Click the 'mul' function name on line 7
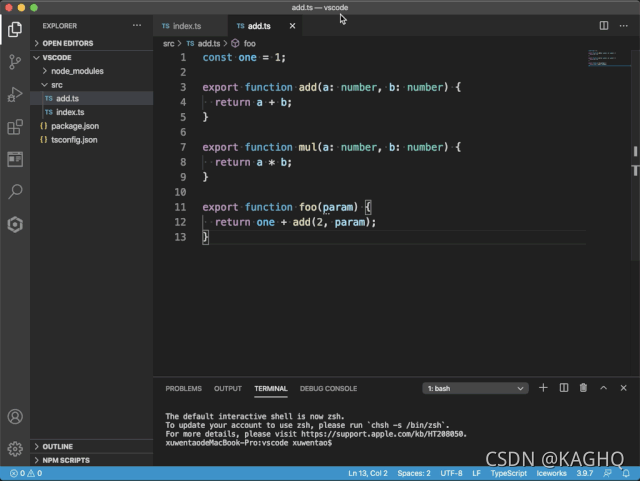 [x=307, y=147]
